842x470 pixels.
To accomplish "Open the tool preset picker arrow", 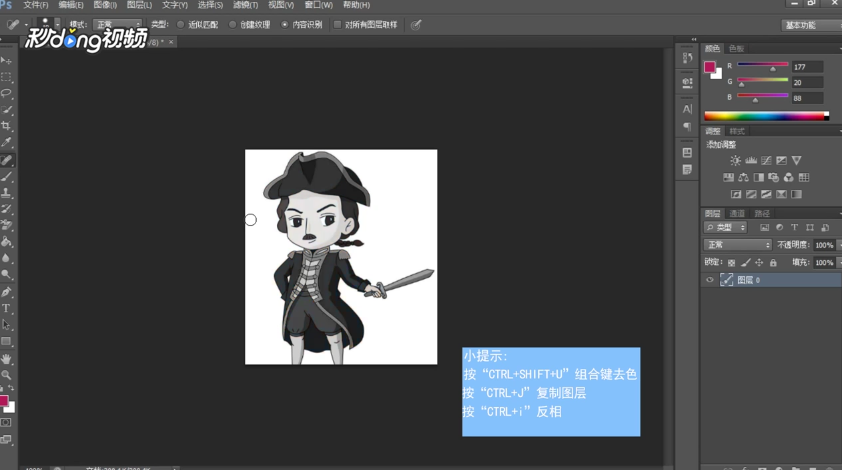I will click(26, 25).
